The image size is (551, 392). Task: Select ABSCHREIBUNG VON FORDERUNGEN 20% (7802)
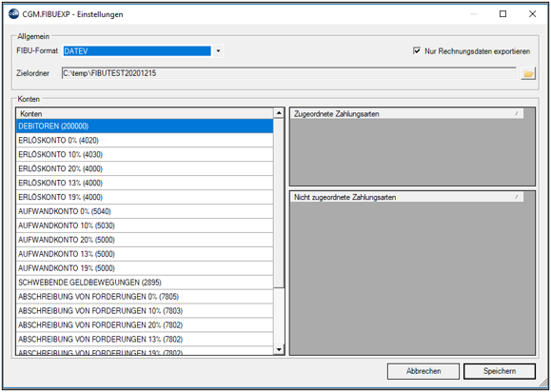[x=145, y=325]
